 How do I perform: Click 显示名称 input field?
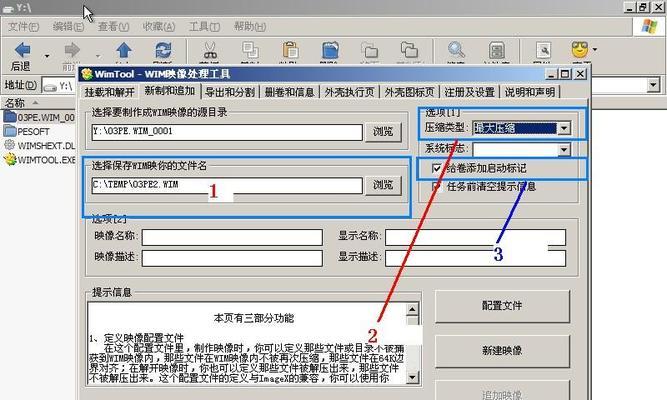point(476,237)
